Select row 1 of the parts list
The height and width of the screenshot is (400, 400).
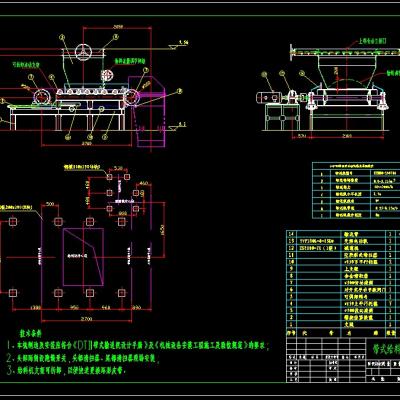click(x=343, y=324)
